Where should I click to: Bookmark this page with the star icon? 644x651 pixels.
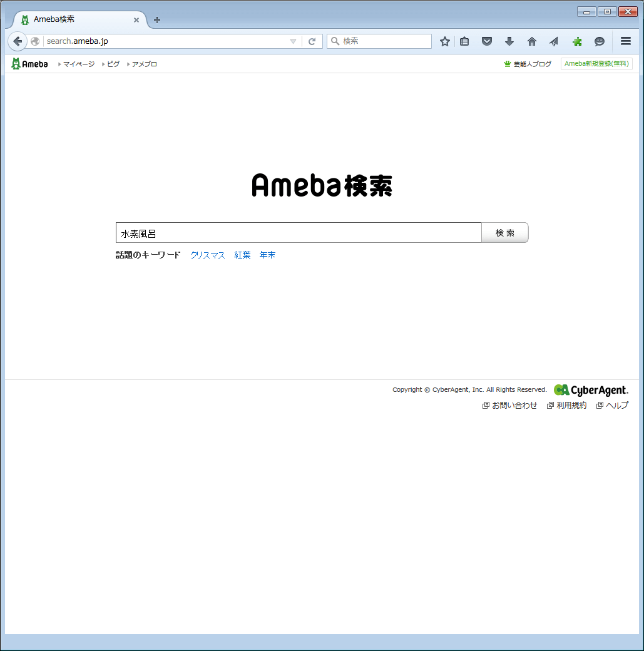[x=445, y=41]
